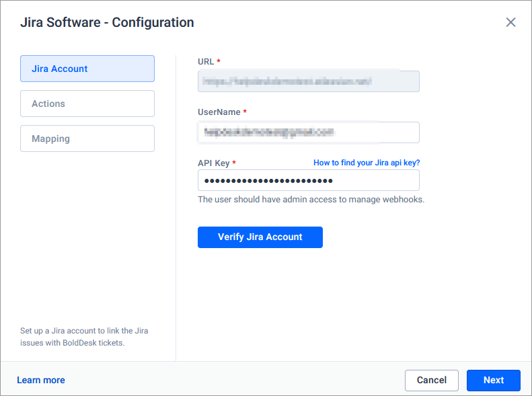Click the URL input field

point(309,81)
